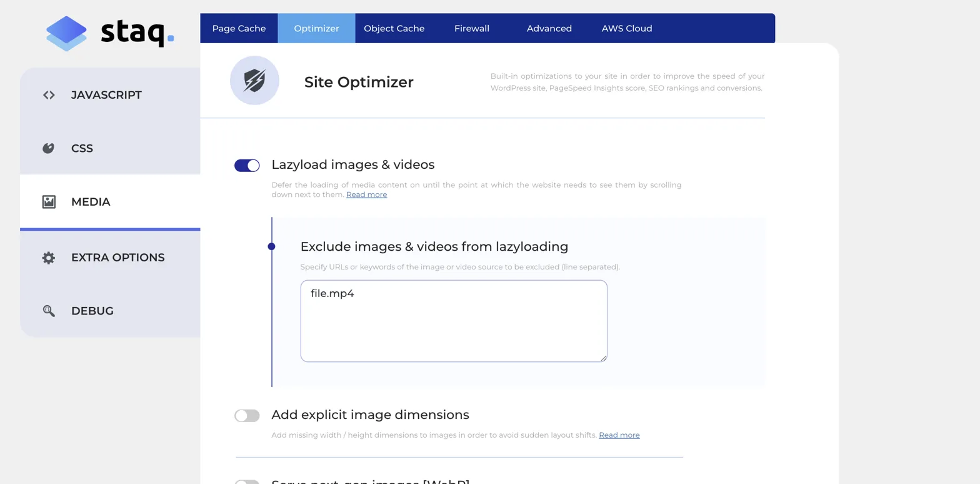The image size is (980, 484).
Task: Open the AWS Cloud tab
Action: pos(626,29)
